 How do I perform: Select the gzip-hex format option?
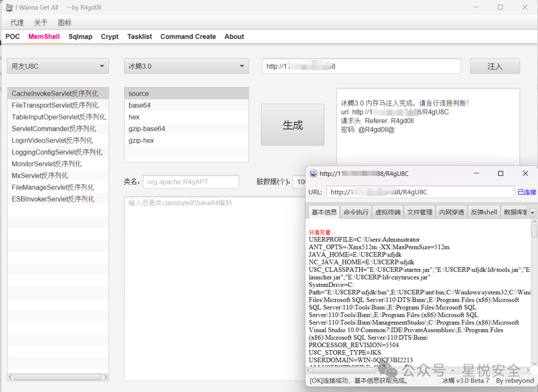(186, 140)
